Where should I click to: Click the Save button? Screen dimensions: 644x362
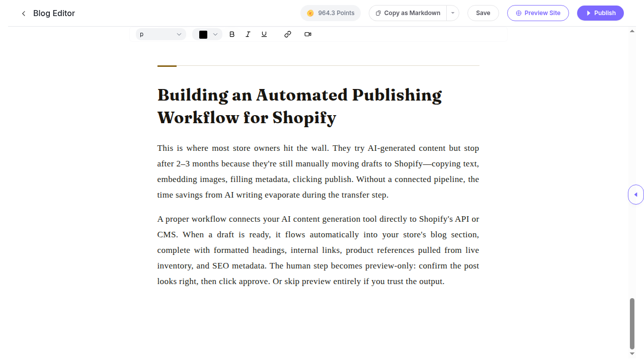point(483,13)
